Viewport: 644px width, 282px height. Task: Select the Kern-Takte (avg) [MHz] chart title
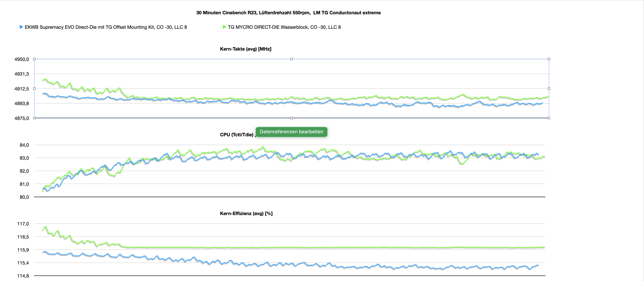(246, 49)
